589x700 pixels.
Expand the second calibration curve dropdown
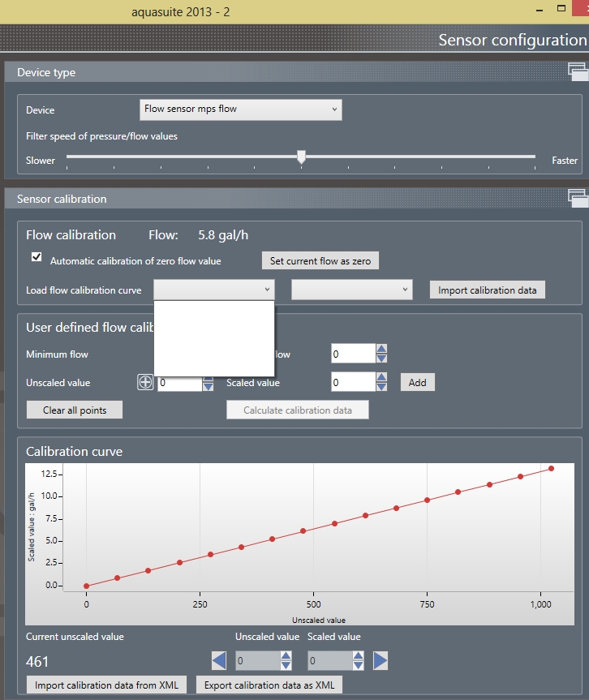click(351, 290)
